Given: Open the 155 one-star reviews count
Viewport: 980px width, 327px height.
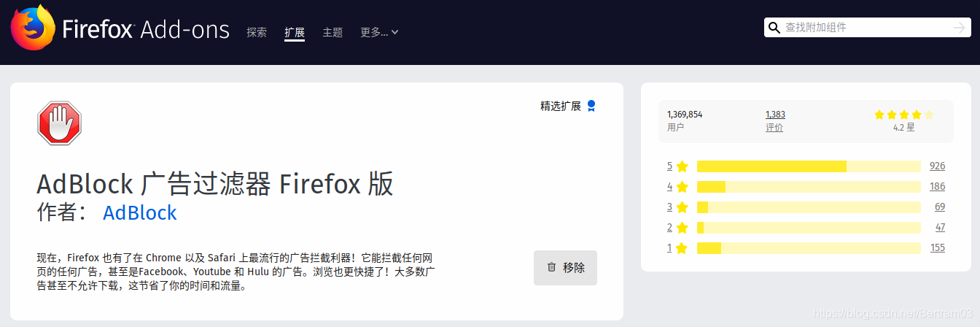Looking at the screenshot, I should pos(937,248).
